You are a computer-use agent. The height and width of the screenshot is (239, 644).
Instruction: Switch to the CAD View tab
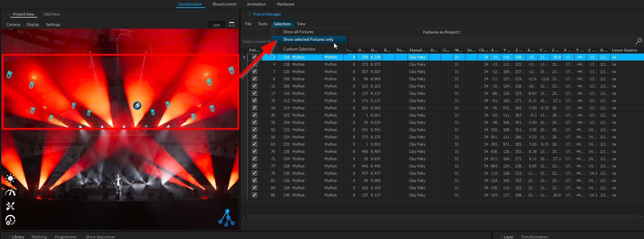pyautogui.click(x=52, y=14)
